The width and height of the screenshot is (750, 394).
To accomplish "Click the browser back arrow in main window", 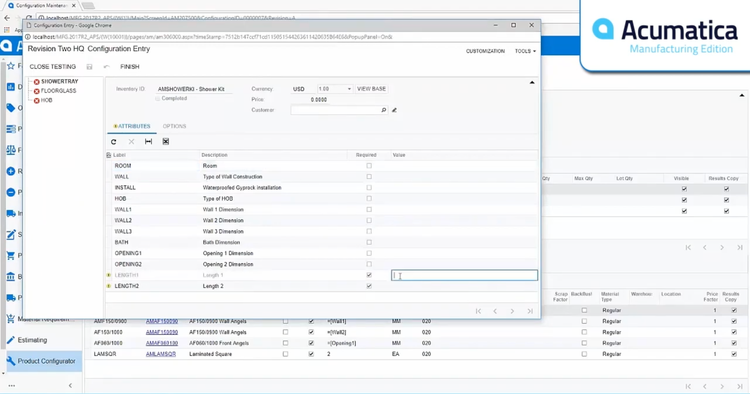I will 7,18.
